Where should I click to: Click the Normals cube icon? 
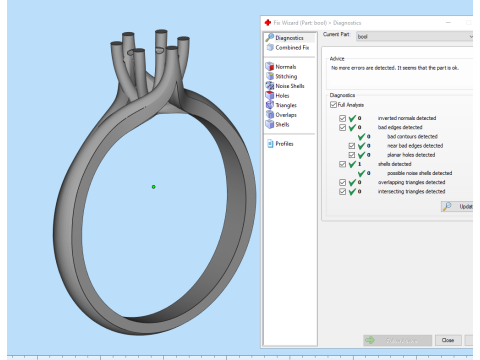[x=270, y=67]
